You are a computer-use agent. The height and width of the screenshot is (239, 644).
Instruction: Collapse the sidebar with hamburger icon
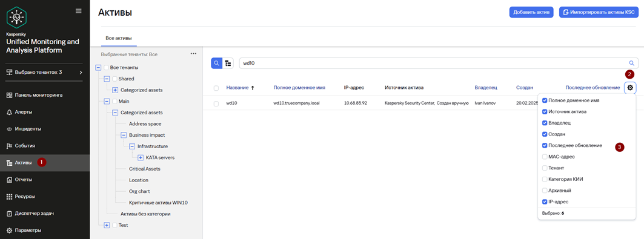(x=78, y=11)
